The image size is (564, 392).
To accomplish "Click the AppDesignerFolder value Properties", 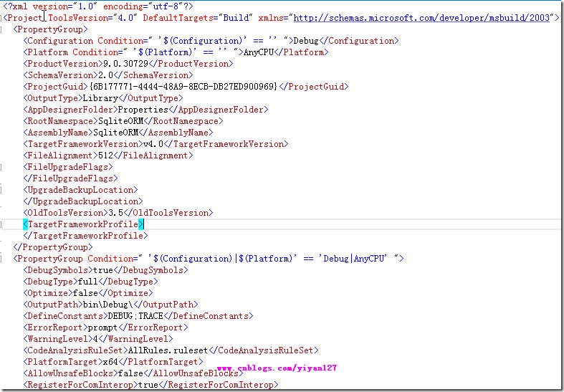I will (143, 110).
